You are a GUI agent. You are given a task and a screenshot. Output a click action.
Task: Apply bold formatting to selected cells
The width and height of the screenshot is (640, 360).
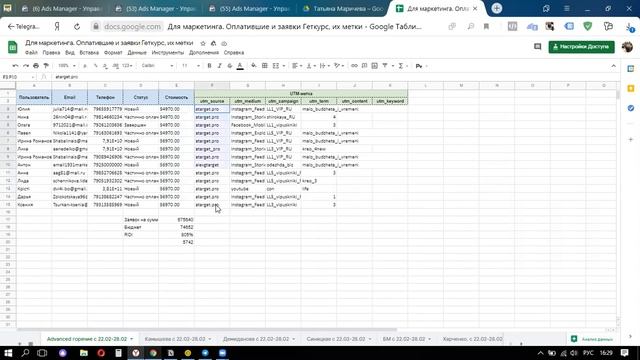tap(209, 66)
